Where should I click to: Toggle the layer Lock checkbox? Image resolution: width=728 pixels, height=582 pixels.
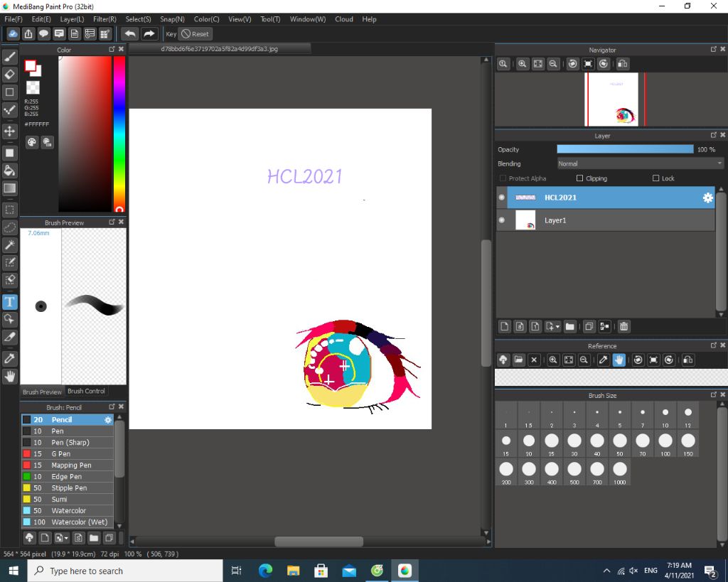655,178
